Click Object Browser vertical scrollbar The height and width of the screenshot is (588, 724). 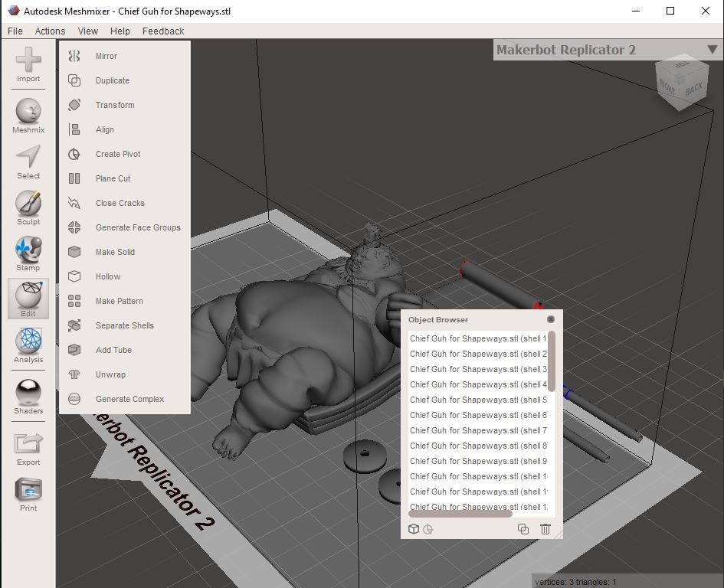pos(552,361)
